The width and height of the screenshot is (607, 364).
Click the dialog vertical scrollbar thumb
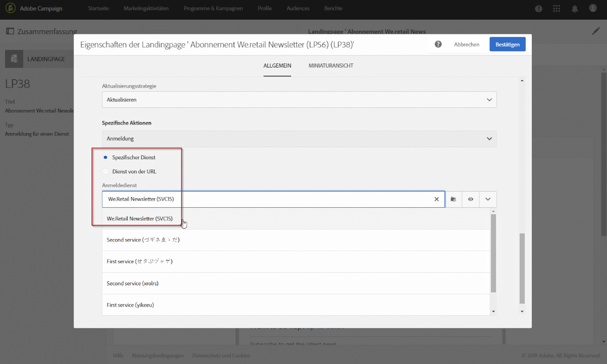pyautogui.click(x=522, y=268)
